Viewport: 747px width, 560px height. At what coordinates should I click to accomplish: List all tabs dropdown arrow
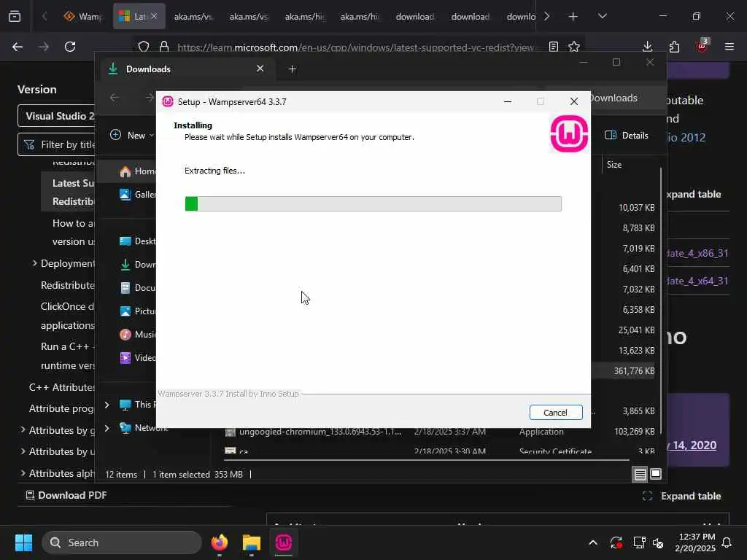click(602, 16)
